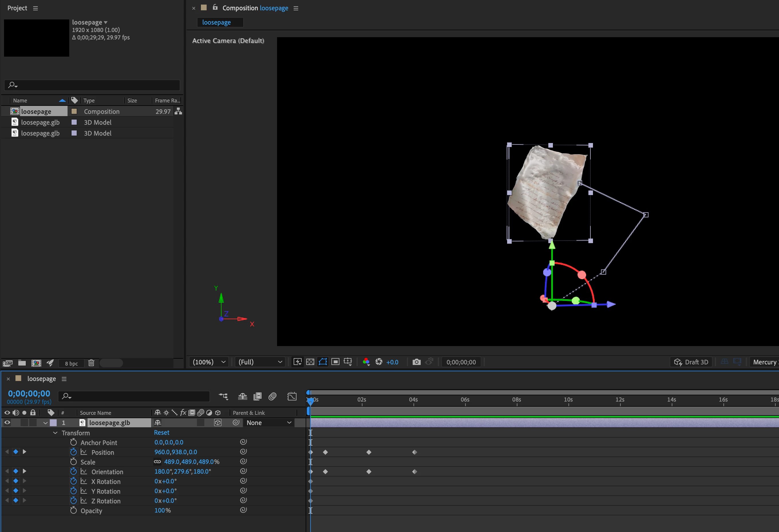
Task: Toggle Scale constrain proportions link
Action: (157, 462)
